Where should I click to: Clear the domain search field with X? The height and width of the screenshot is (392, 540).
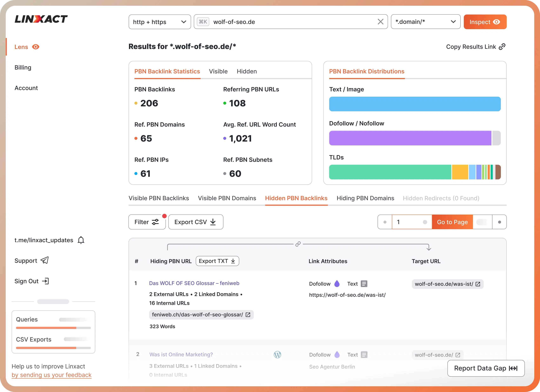pyautogui.click(x=380, y=22)
